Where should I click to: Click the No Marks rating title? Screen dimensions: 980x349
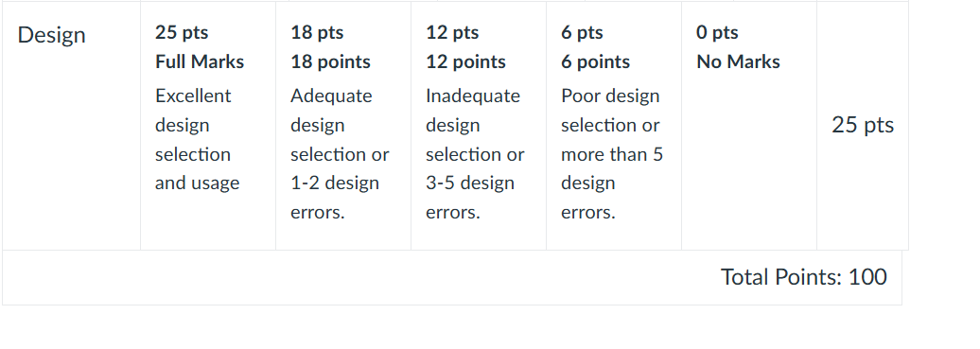tap(738, 61)
